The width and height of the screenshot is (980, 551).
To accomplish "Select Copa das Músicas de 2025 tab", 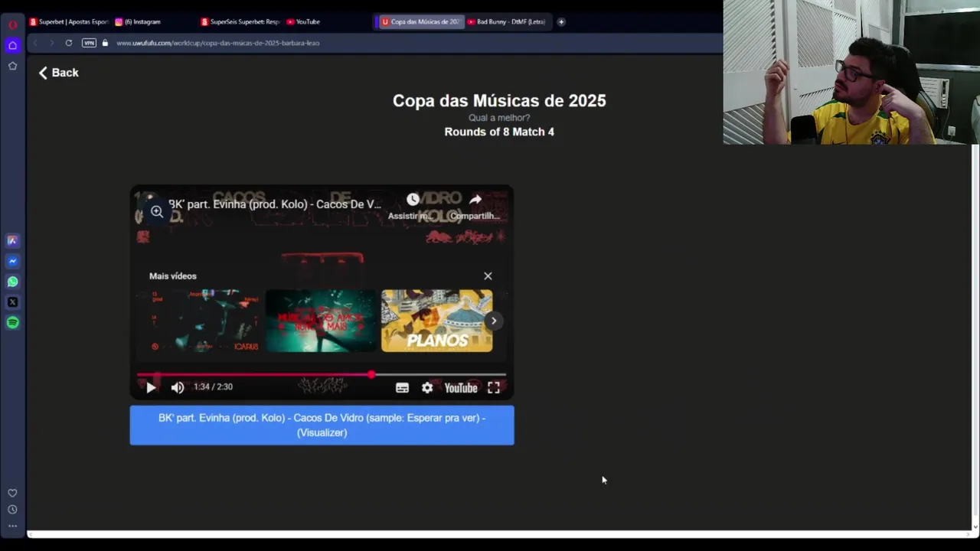I will [420, 22].
